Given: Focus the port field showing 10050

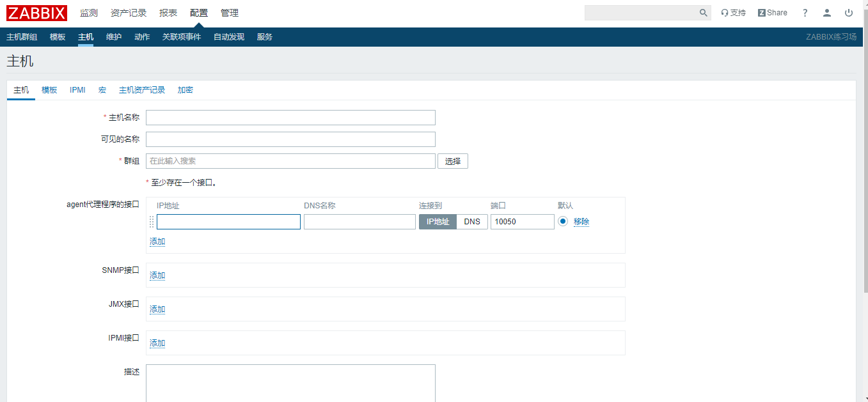Looking at the screenshot, I should tap(523, 222).
